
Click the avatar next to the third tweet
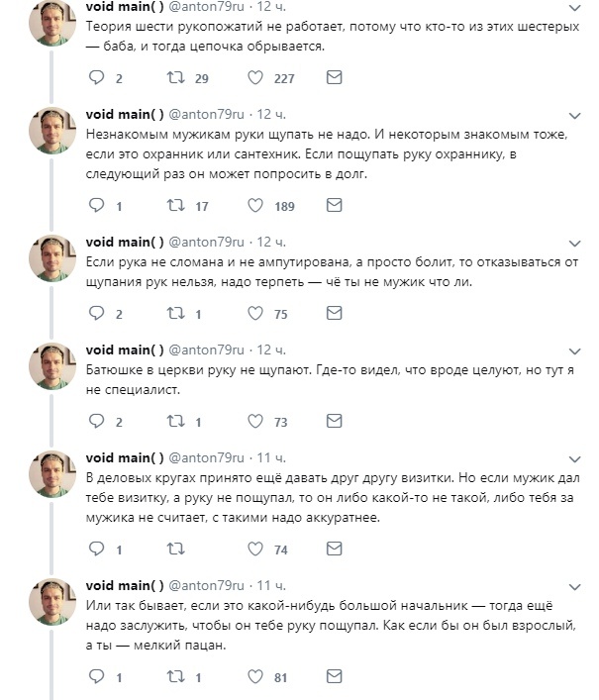pyautogui.click(x=52, y=258)
